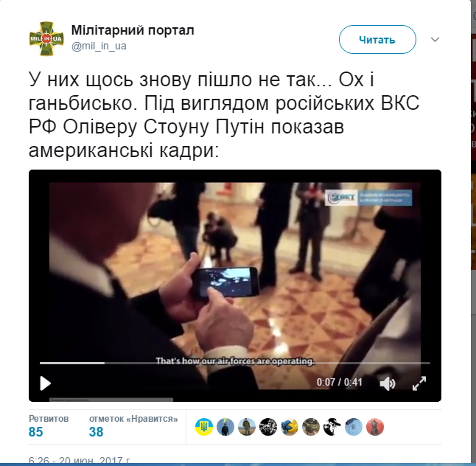The image size is (476, 466).
Task: Open tweet timestamp 20 июн. 2017
Action: (x=80, y=461)
